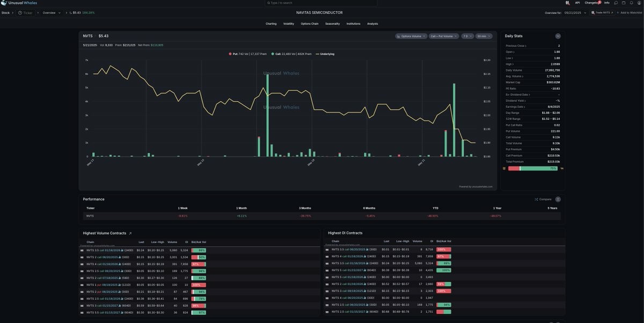
Task: Click row icon for NVTS 2 put 06/20/2025
Action: pos(82,292)
